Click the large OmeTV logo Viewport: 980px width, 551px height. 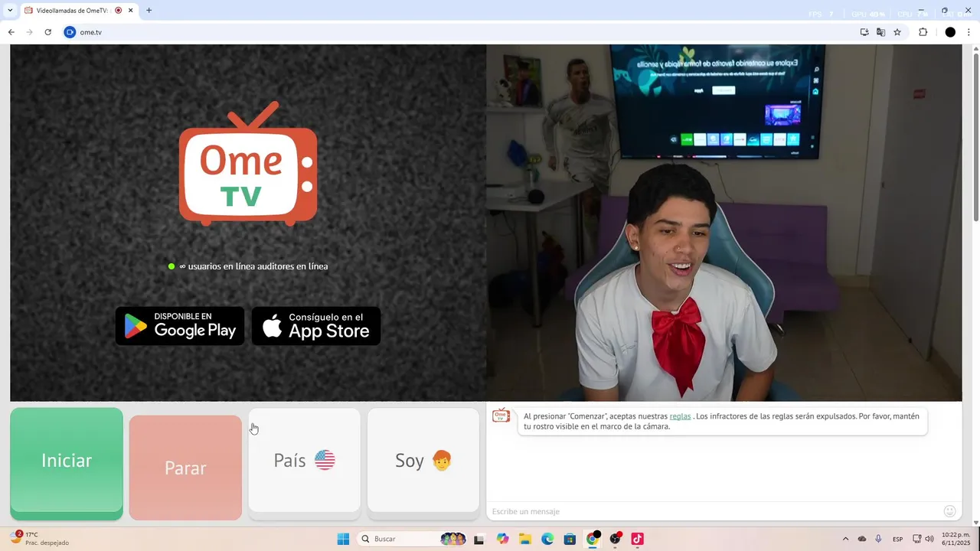(x=248, y=164)
